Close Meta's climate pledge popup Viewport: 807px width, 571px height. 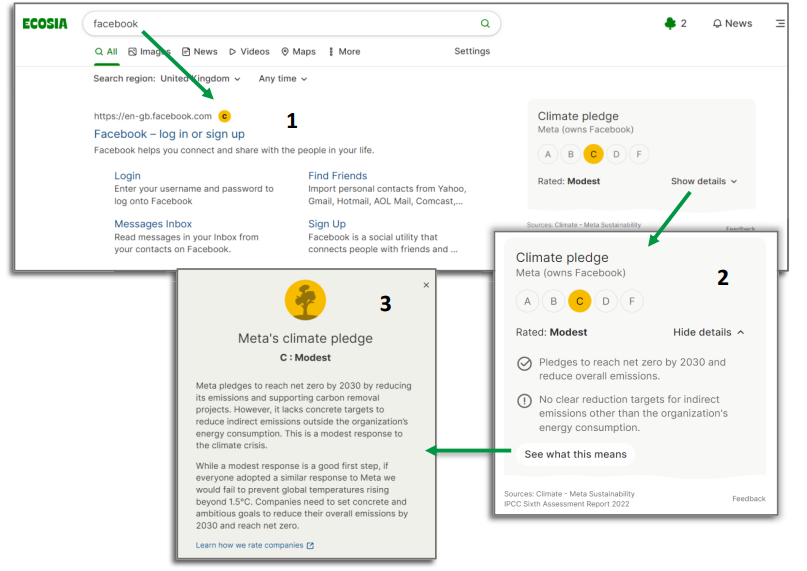(x=426, y=285)
